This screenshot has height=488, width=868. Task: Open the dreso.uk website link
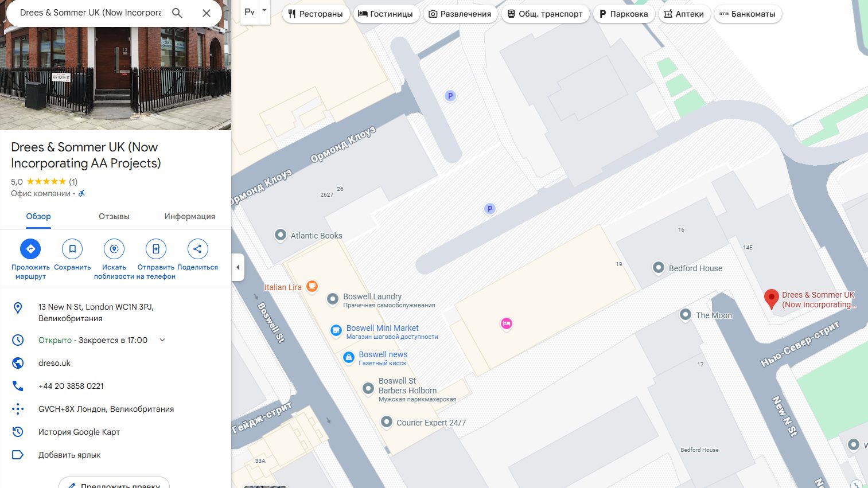[x=55, y=363]
